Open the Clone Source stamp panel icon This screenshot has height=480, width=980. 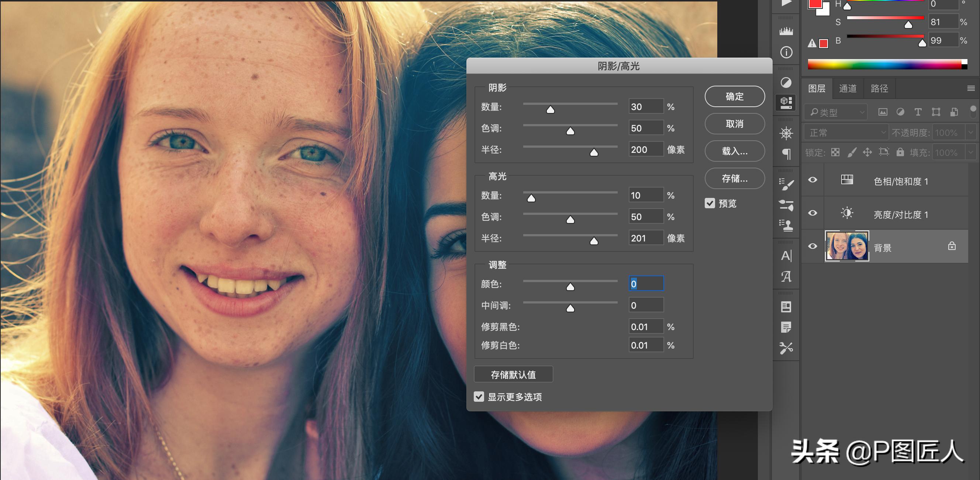coord(786,225)
